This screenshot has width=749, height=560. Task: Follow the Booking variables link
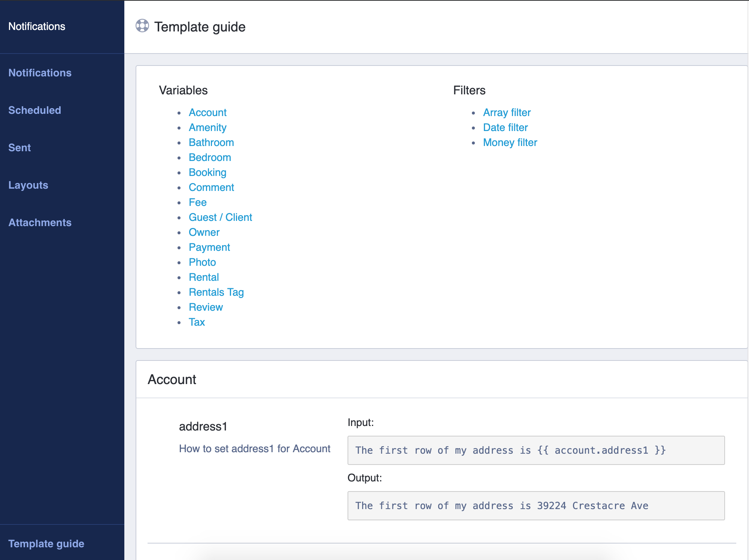point(207,172)
